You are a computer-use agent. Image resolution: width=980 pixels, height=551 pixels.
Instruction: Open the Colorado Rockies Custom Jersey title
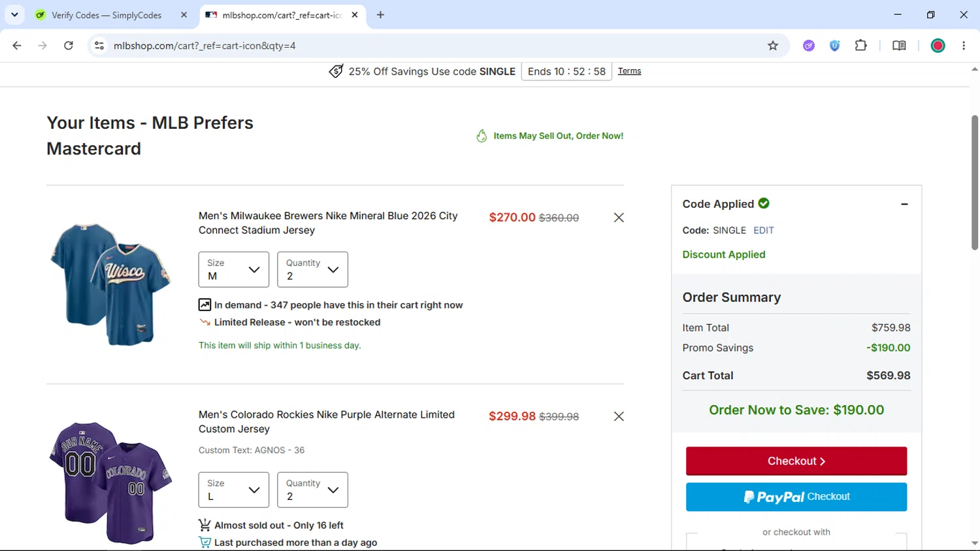(327, 422)
